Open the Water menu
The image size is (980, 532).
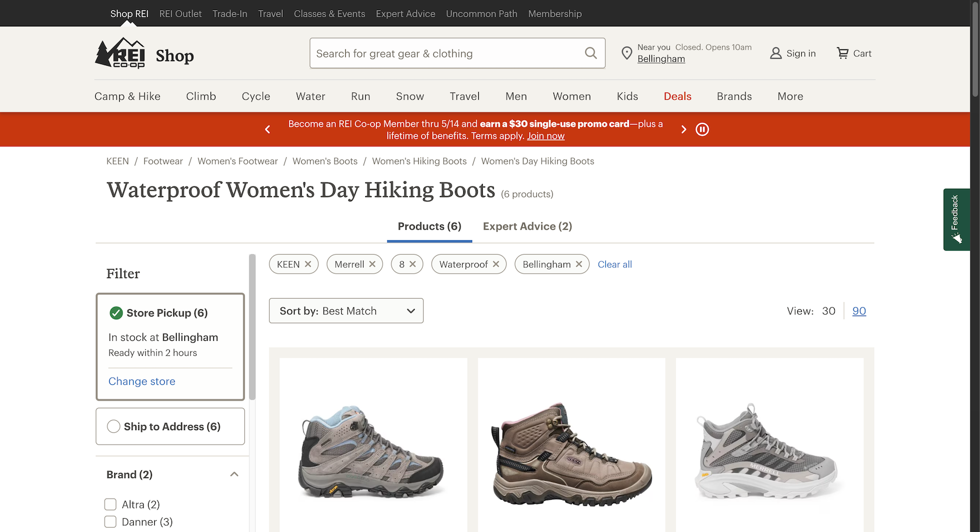pyautogui.click(x=311, y=96)
